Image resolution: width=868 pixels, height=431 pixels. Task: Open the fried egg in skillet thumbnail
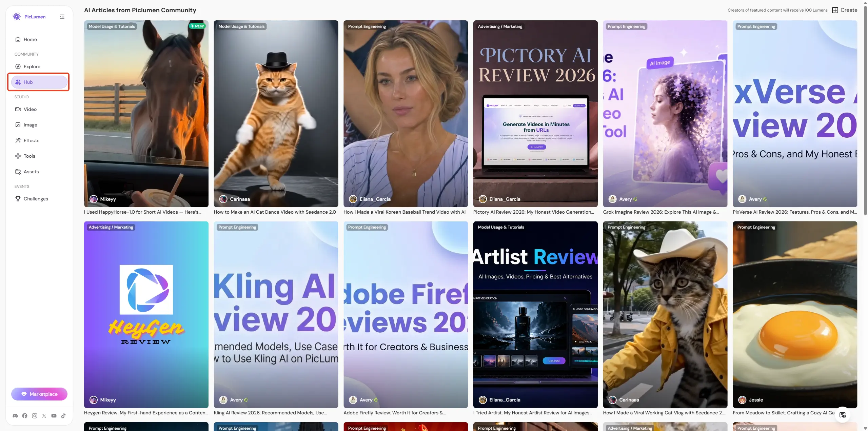point(795,315)
